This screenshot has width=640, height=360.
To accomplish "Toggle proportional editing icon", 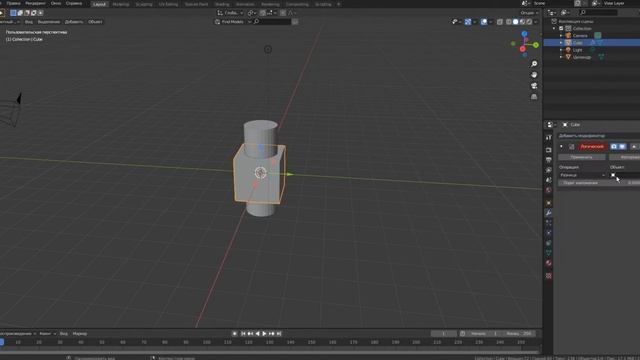I will [283, 13].
